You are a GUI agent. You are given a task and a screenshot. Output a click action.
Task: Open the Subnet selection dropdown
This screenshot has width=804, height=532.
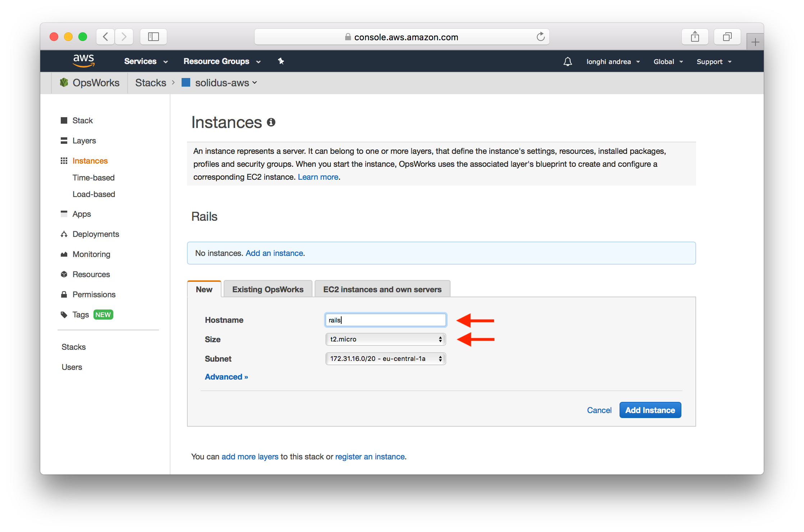click(x=385, y=359)
